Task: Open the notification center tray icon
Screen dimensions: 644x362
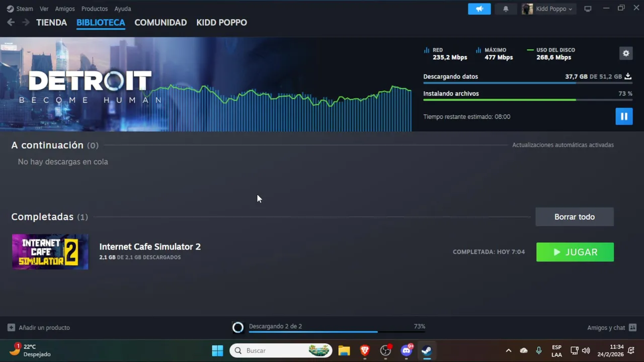Action: click(631, 350)
